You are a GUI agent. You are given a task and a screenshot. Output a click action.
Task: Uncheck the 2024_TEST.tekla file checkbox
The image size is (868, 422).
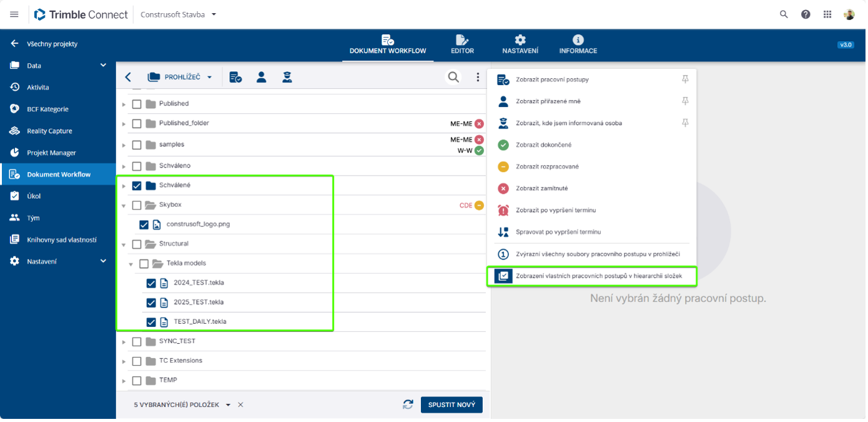pos(151,283)
